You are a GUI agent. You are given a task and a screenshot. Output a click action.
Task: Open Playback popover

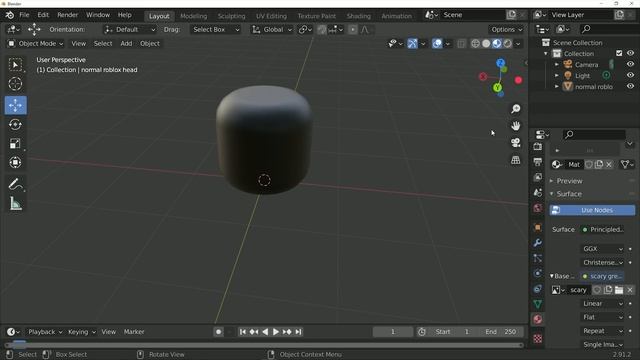(44, 332)
